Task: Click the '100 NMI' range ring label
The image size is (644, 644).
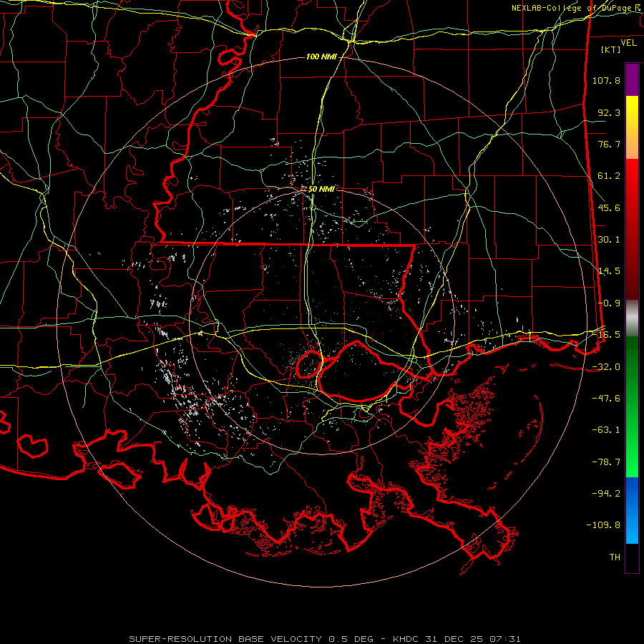Action: 321,57
